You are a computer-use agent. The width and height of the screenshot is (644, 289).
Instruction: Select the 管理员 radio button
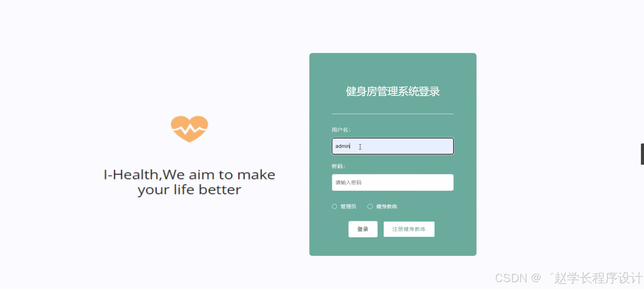335,206
